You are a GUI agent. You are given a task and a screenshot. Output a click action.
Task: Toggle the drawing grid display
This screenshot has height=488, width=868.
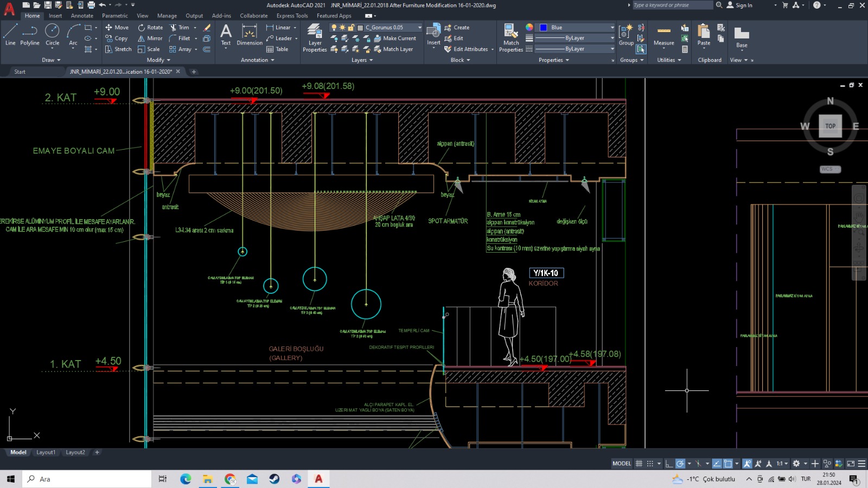point(639,464)
